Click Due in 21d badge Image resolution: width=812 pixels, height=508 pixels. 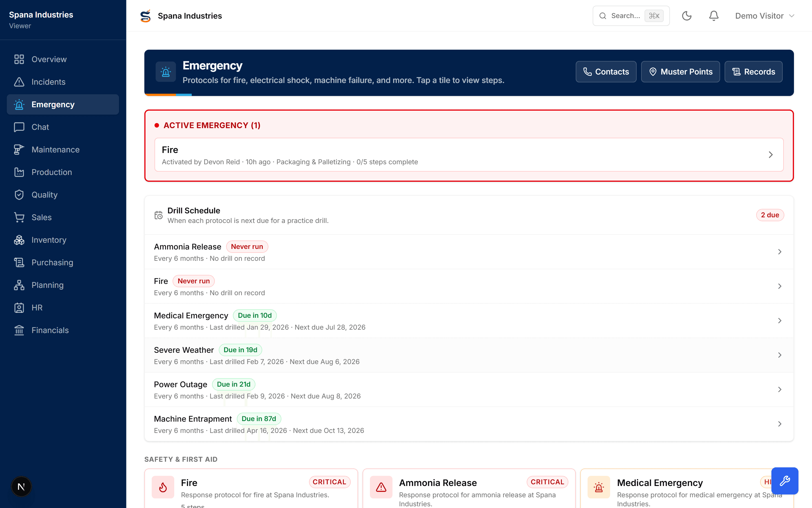(x=233, y=384)
